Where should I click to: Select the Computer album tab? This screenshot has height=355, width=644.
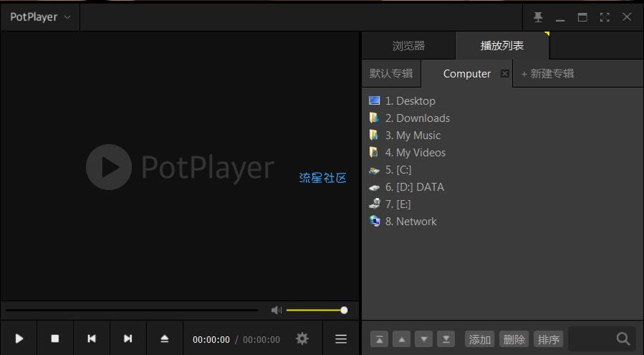(466, 74)
